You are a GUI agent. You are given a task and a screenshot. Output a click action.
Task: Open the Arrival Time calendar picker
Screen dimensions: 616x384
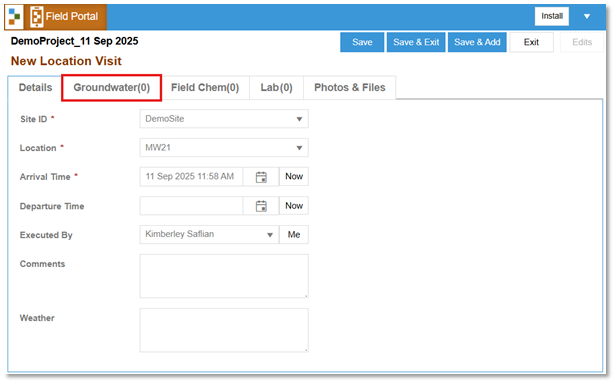pyautogui.click(x=261, y=177)
